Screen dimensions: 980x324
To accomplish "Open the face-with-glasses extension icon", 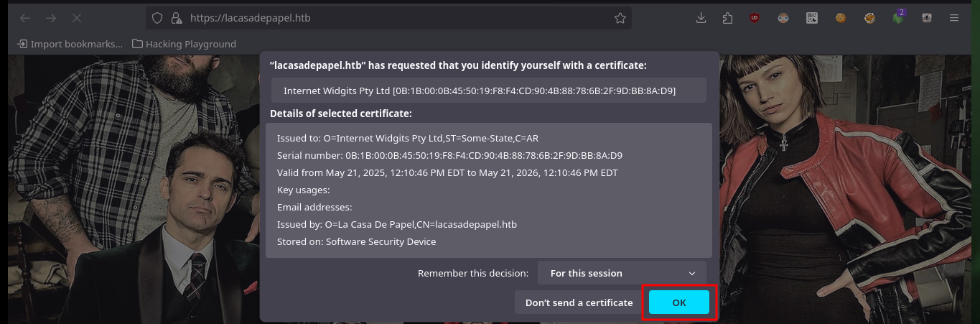I will click(x=783, y=18).
